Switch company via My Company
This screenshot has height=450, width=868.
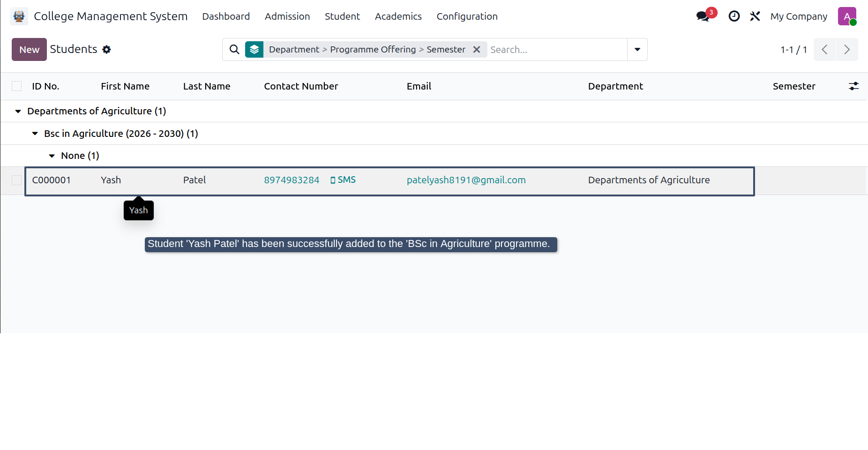(799, 16)
